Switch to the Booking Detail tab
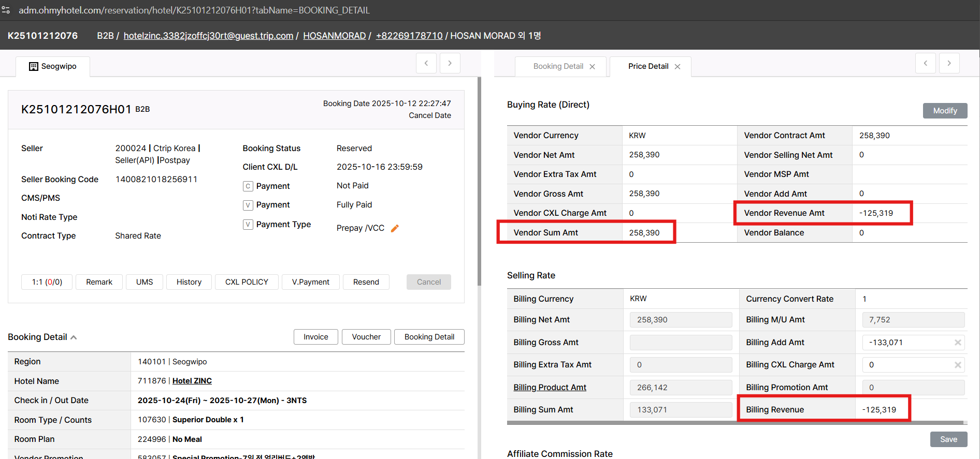The image size is (980, 459). 558,66
